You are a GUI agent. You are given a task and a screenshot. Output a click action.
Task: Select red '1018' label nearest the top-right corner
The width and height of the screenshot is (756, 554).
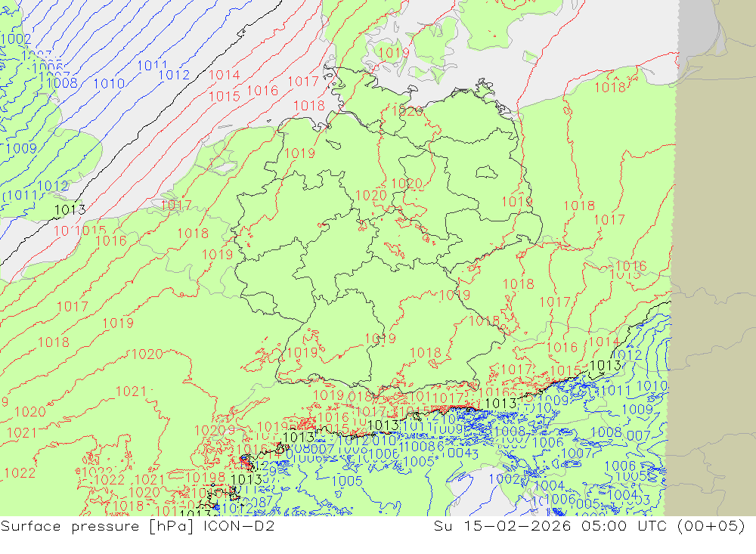click(610, 87)
